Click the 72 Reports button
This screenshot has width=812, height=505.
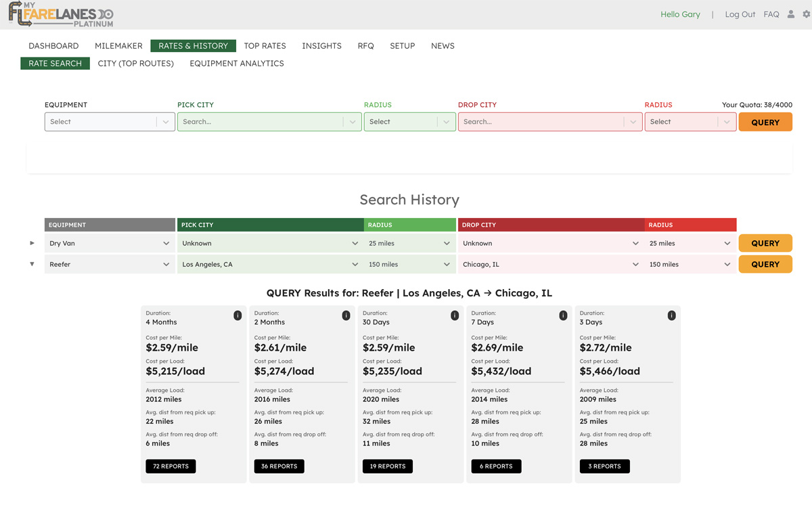point(171,466)
